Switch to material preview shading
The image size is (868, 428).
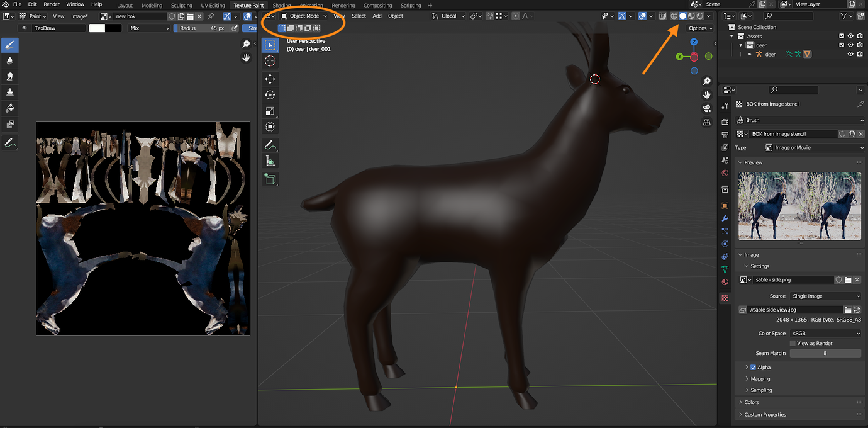click(x=691, y=16)
